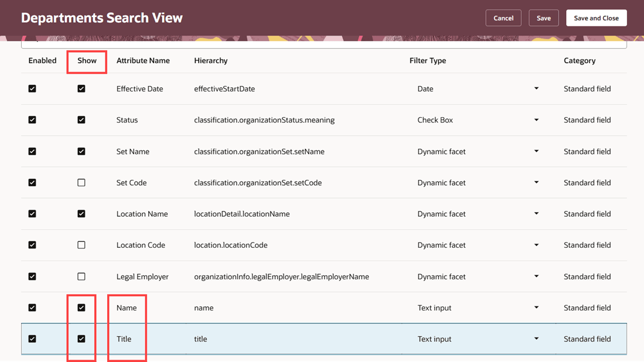This screenshot has width=644, height=362.
Task: Toggle Show checkbox for Set Name
Action: click(x=81, y=151)
